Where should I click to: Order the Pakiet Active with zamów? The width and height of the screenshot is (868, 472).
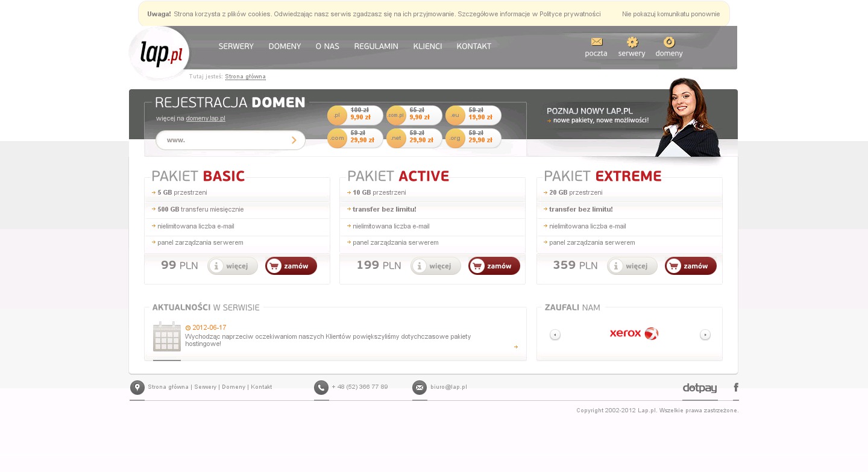(494, 266)
